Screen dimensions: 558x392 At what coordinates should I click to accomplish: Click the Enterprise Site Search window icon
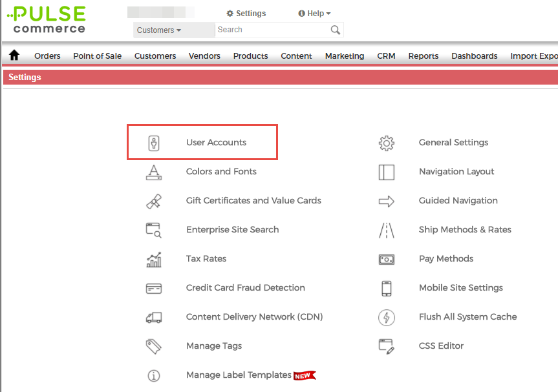(x=154, y=231)
